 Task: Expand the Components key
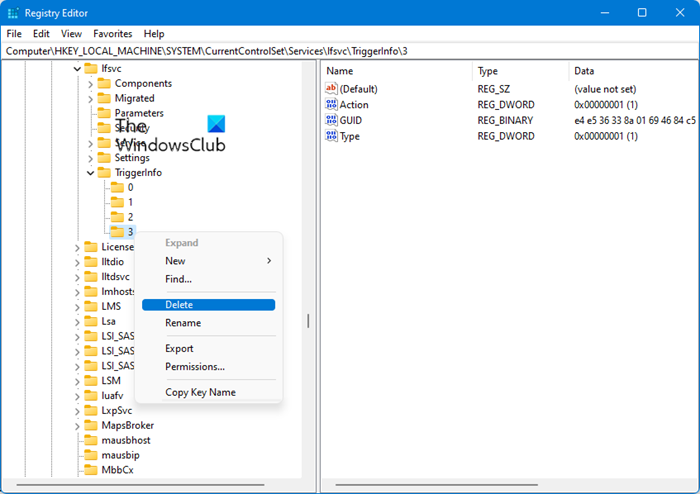pyautogui.click(x=90, y=84)
